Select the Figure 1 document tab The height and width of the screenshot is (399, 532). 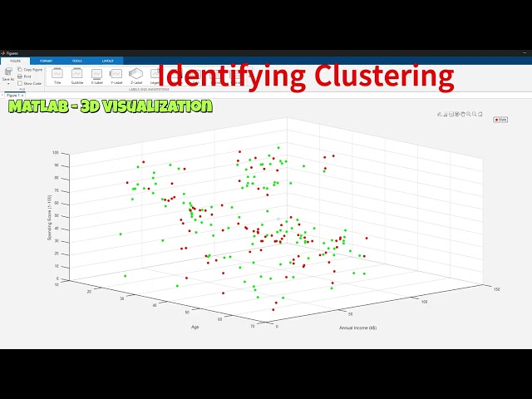pos(13,96)
